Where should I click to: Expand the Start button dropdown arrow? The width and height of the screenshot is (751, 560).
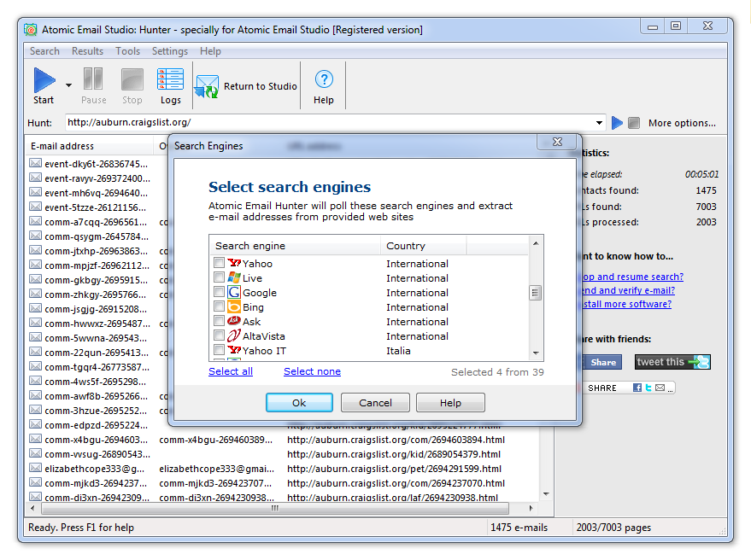click(x=68, y=85)
